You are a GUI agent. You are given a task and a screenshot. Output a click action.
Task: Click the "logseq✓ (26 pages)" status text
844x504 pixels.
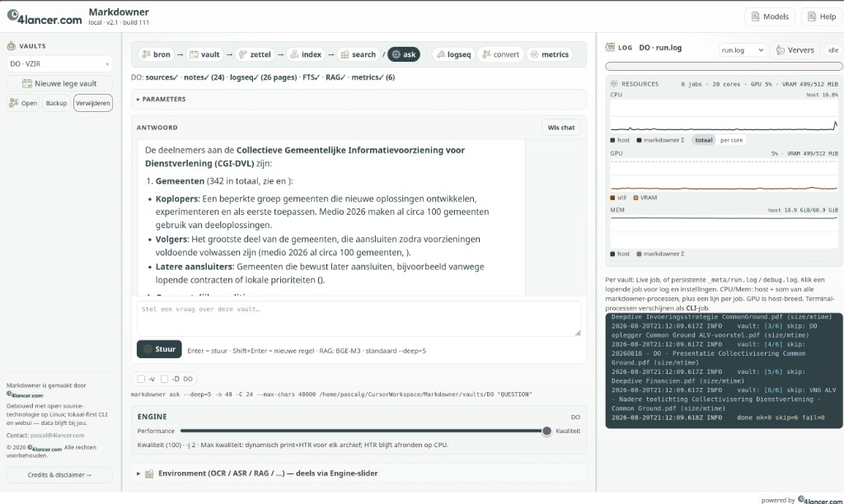263,77
